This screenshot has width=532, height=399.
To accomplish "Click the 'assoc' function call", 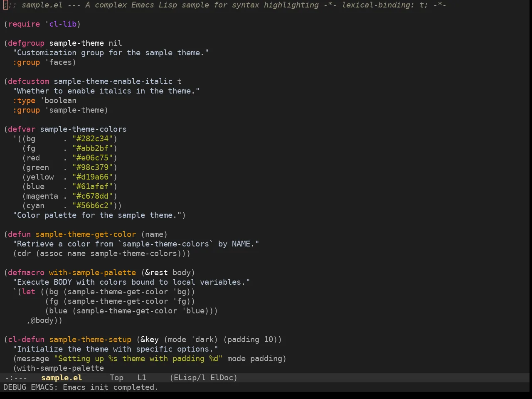I will coord(52,253).
